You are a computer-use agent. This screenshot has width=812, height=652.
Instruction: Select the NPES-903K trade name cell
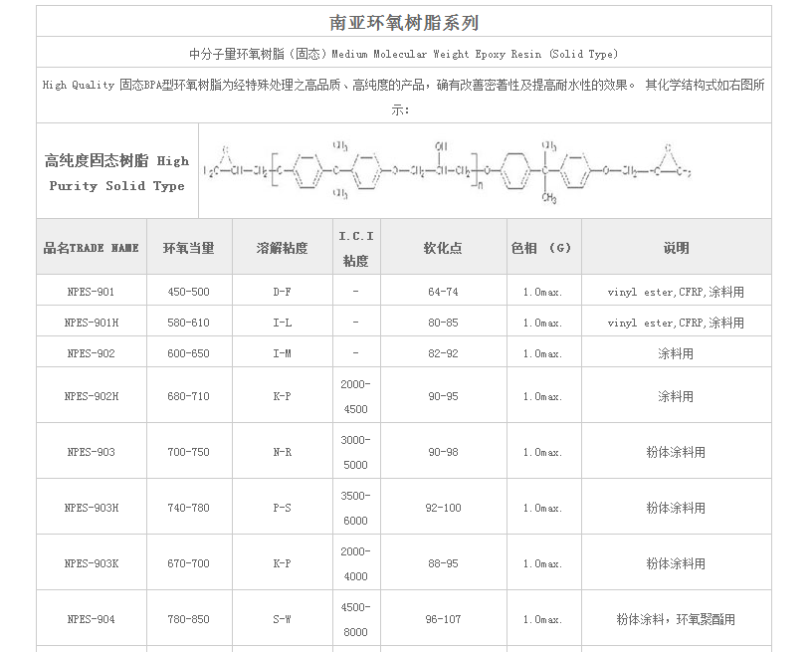click(x=92, y=563)
